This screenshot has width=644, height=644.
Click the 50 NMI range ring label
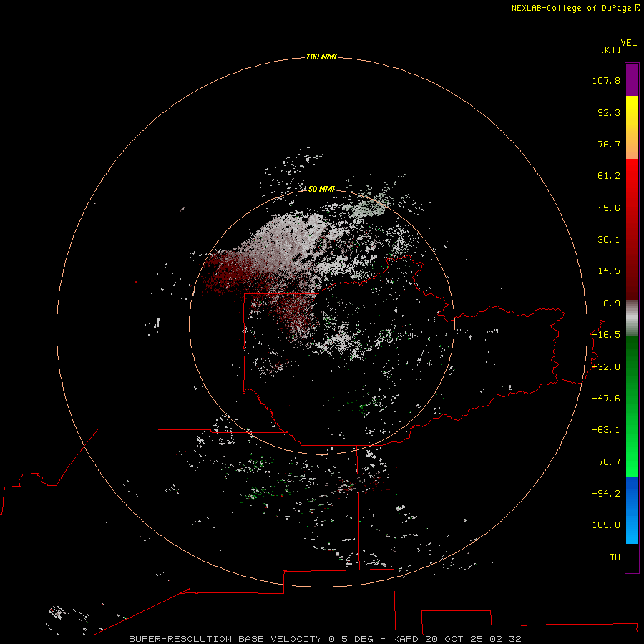coord(321,189)
